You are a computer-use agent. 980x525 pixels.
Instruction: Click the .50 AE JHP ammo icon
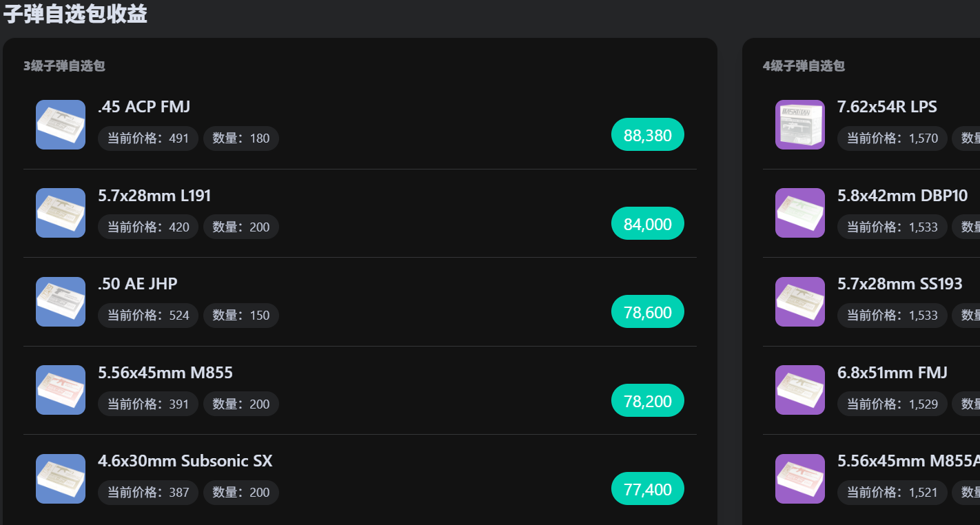pyautogui.click(x=61, y=302)
